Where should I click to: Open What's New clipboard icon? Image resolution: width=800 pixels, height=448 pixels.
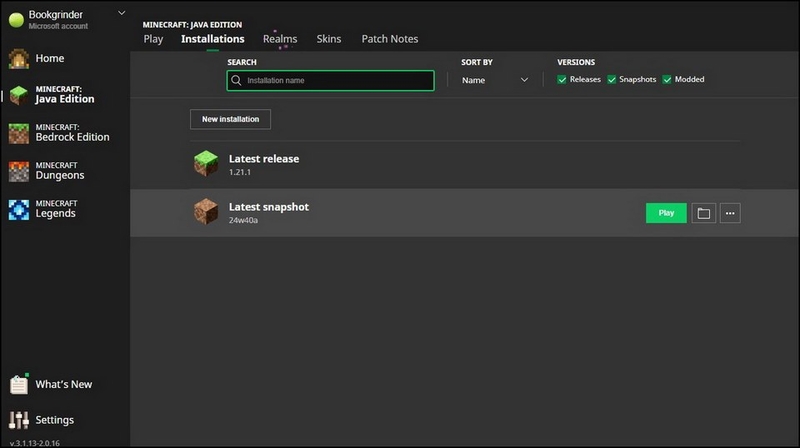[x=19, y=384]
